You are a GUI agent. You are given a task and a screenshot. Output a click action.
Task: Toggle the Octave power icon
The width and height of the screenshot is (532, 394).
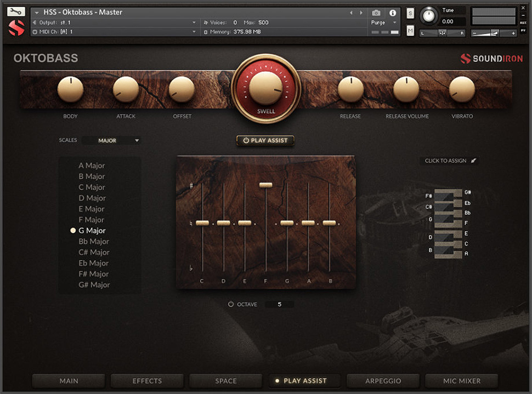click(231, 304)
